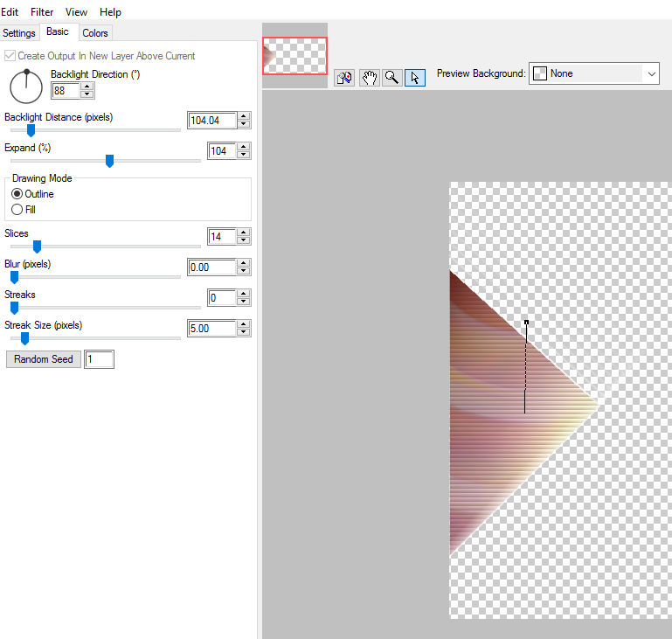Viewport: 672px width, 639px height.
Task: Click the Streaks value input field
Action: tap(222, 298)
